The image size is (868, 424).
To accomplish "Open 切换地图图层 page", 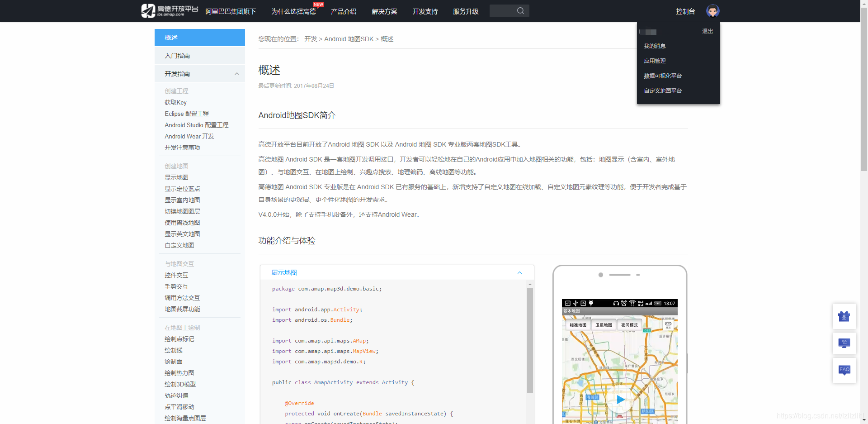I will click(182, 211).
